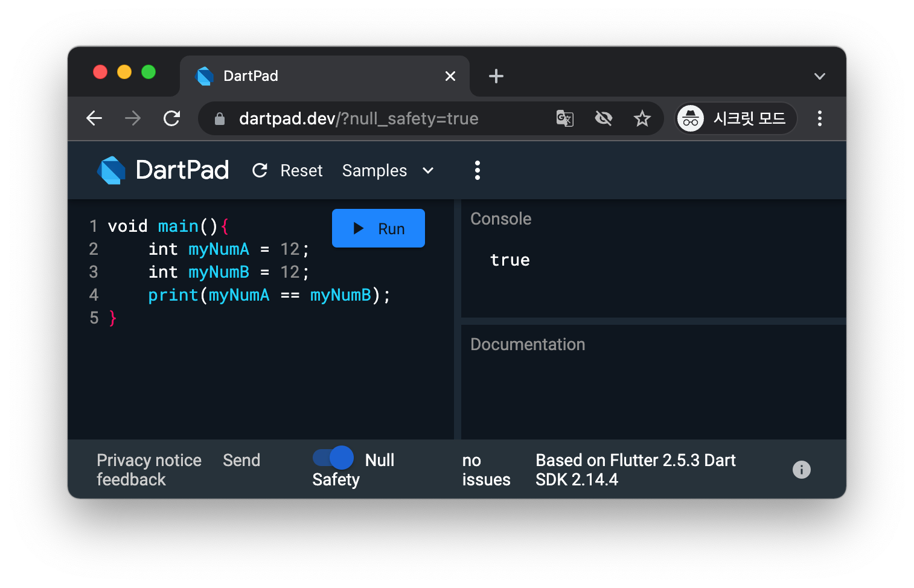Bookmark this page with the star icon
The height and width of the screenshot is (588, 914).
(x=642, y=118)
